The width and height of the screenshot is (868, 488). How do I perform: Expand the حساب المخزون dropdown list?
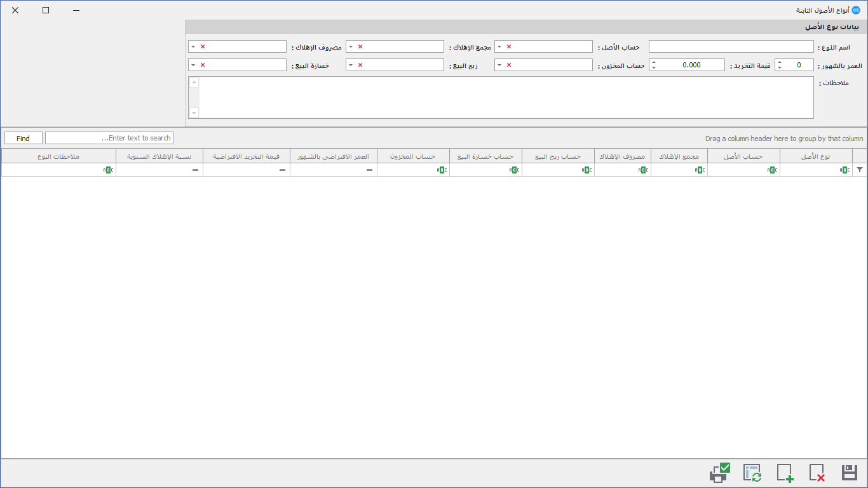tap(499, 65)
